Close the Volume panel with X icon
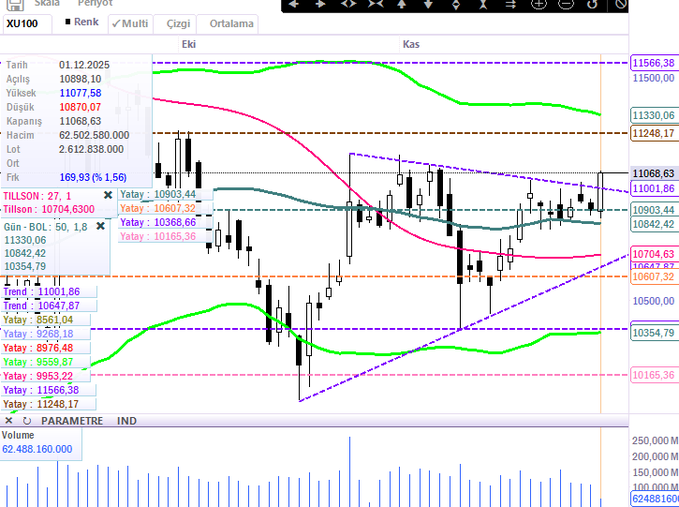 pyautogui.click(x=9, y=421)
